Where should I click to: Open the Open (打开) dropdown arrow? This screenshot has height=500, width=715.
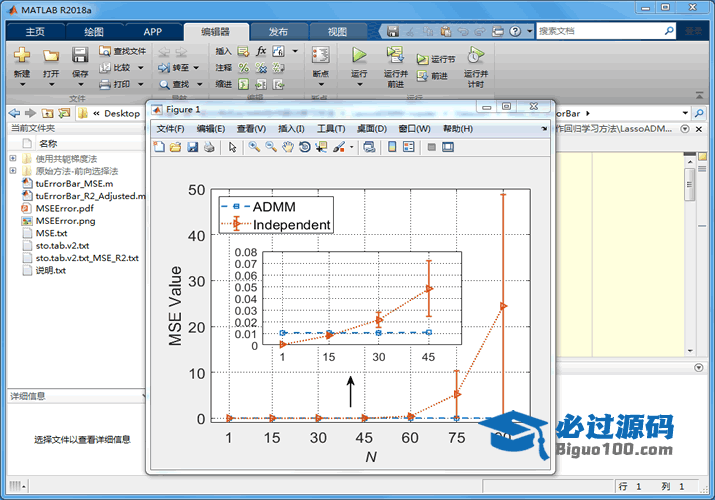point(51,84)
